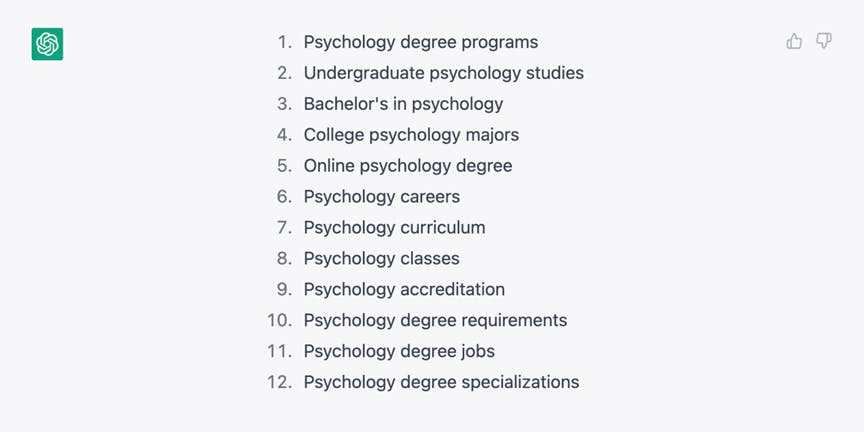This screenshot has width=864, height=432.
Task: Click the number 12 list marker
Action: point(280,382)
